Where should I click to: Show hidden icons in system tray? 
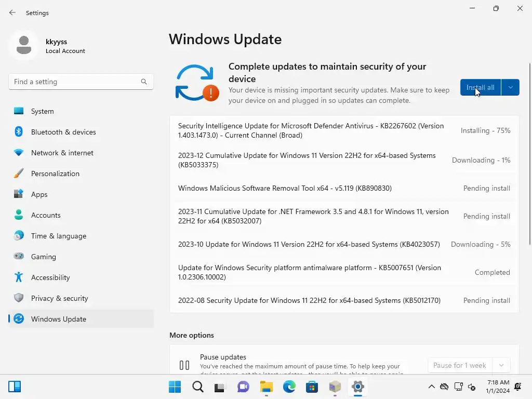coord(432,387)
